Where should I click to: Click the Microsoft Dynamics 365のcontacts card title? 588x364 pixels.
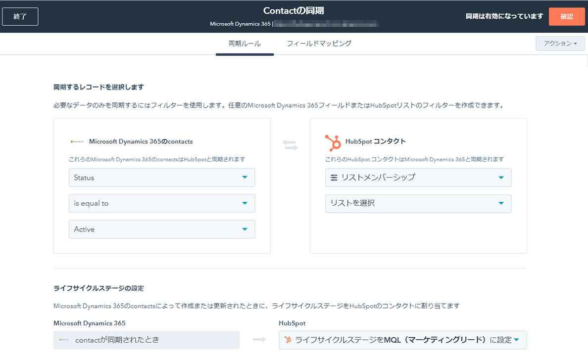coord(141,141)
